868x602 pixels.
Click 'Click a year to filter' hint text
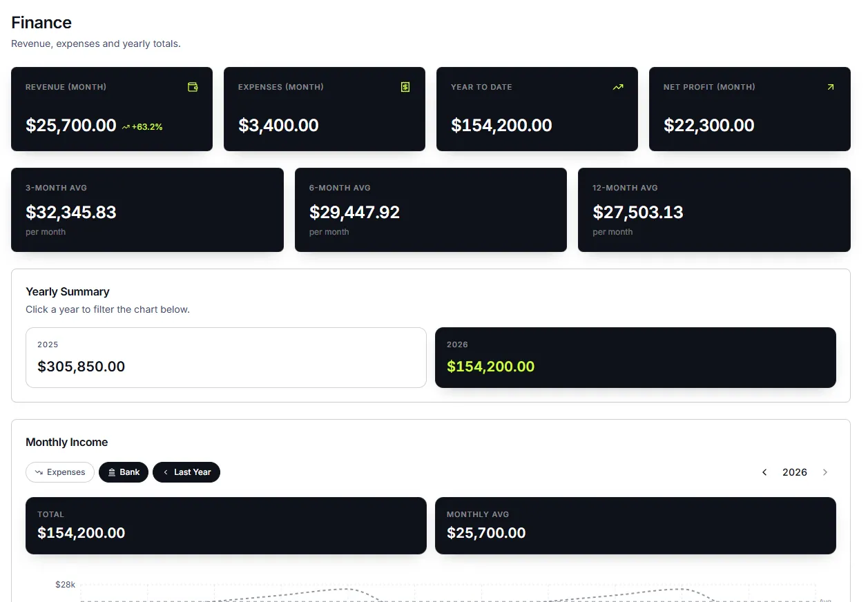click(x=108, y=309)
